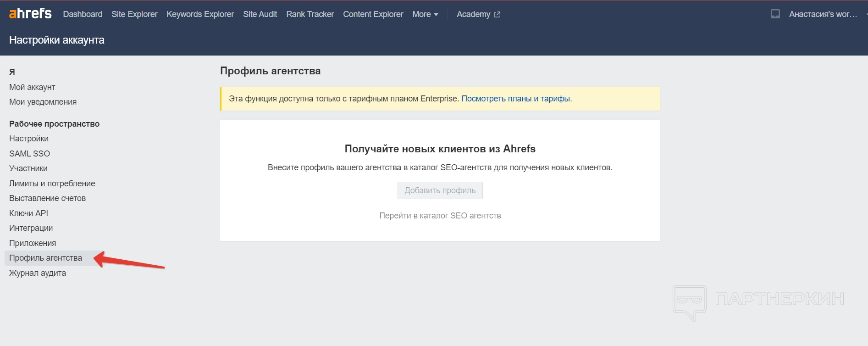Follow the Посмотреть планы и тарифы link
The height and width of the screenshot is (346, 868).
[x=516, y=99]
